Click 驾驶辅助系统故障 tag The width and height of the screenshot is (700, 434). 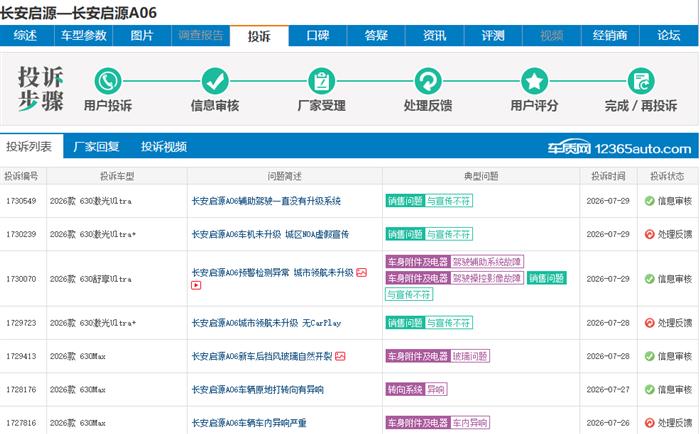[x=487, y=262]
